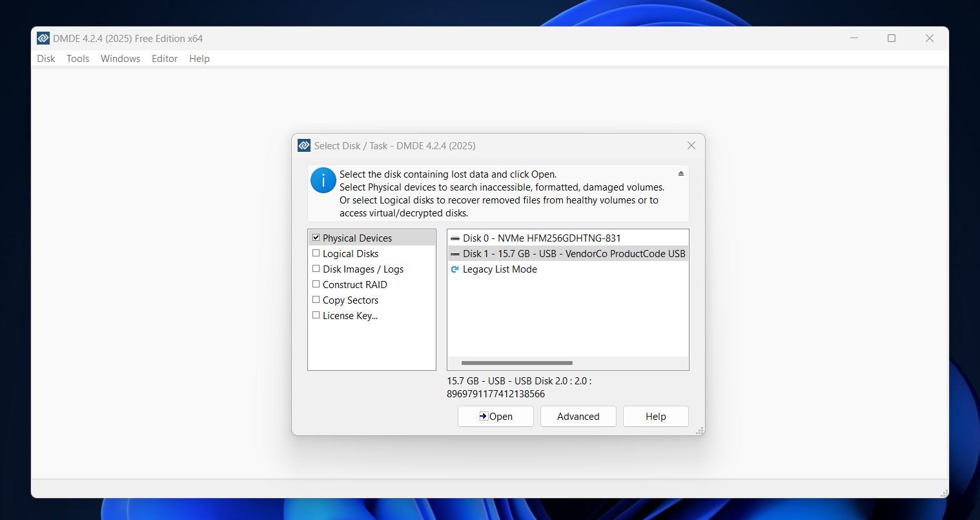Viewport: 980px width, 520px height.
Task: Click the Legacy List Mode refresh icon
Action: (x=454, y=269)
